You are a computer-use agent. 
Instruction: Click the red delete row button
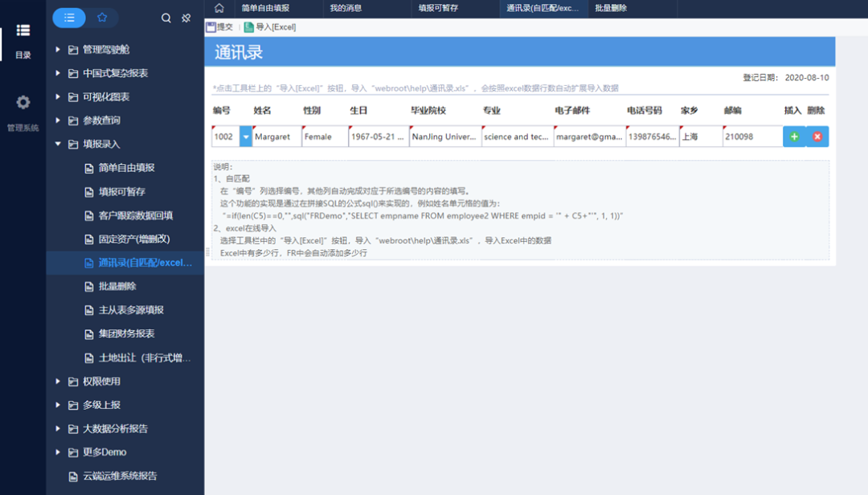(817, 137)
